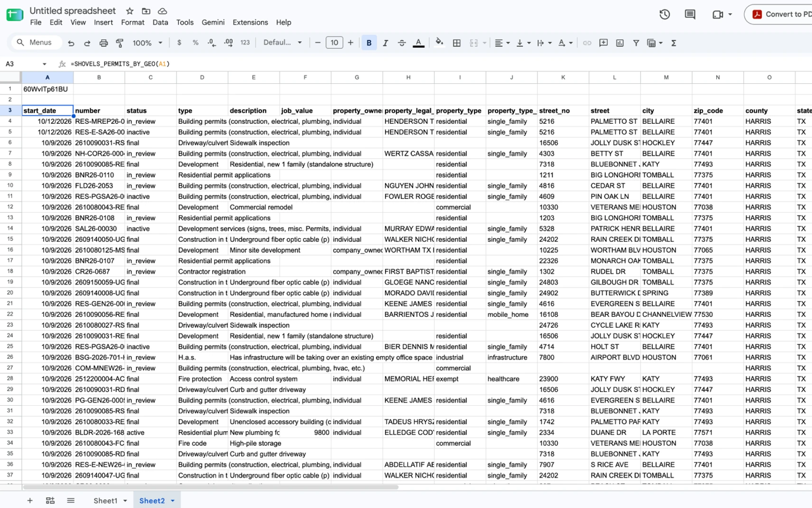Screen dimensions: 812x508
Task: Open the zoom 100% dropdown
Action: tap(147, 43)
